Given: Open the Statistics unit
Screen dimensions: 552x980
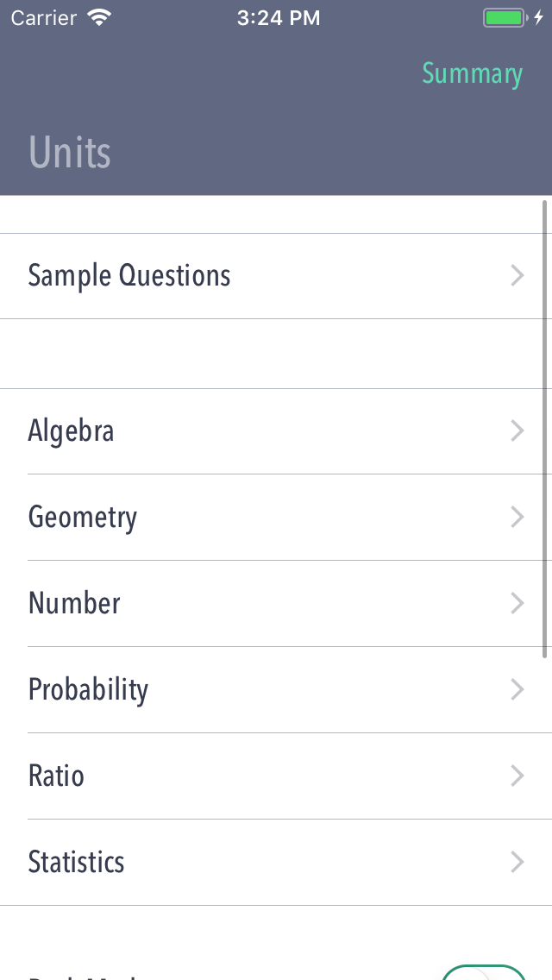Looking at the screenshot, I should pos(76,862).
